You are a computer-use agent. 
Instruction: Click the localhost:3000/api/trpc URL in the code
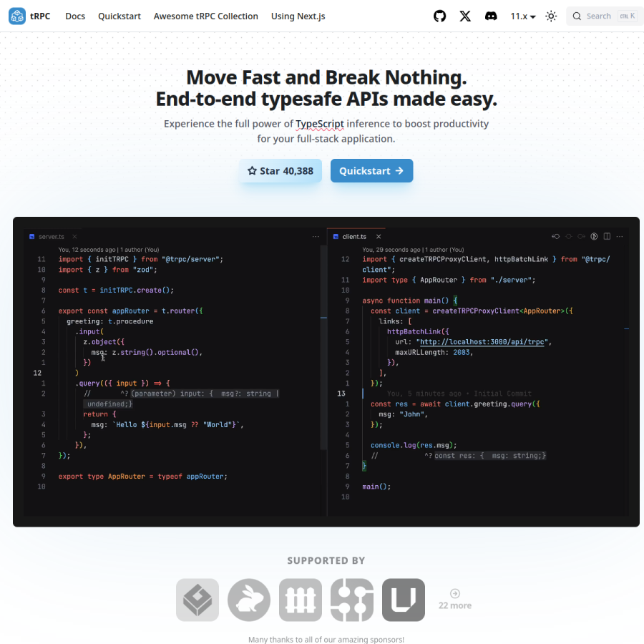tap(482, 342)
